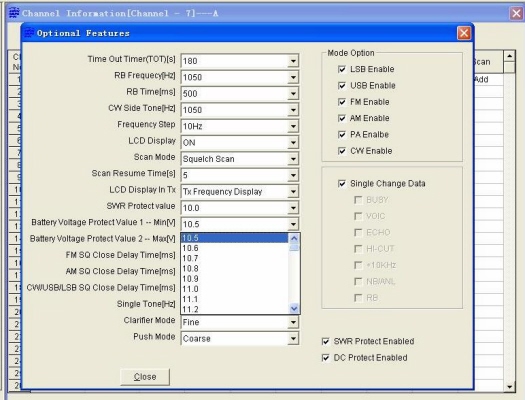
Task: Pick 10.8 in the open list
Action: [x=234, y=269]
